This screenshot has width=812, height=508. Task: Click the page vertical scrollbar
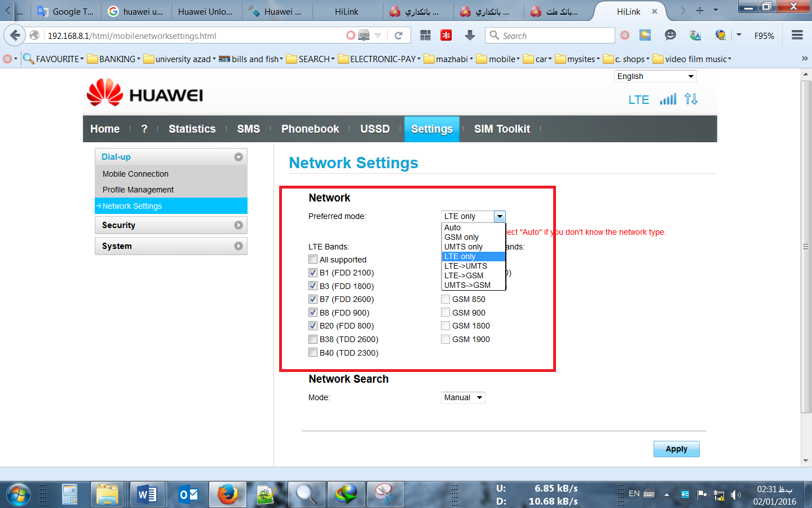pyautogui.click(x=806, y=247)
